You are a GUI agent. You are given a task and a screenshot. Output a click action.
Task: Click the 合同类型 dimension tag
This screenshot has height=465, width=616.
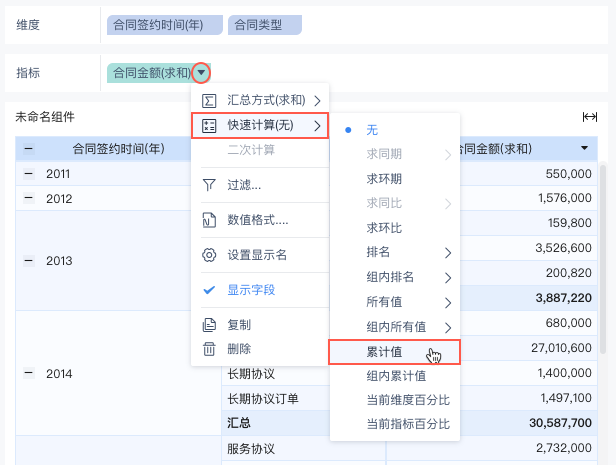coord(264,24)
